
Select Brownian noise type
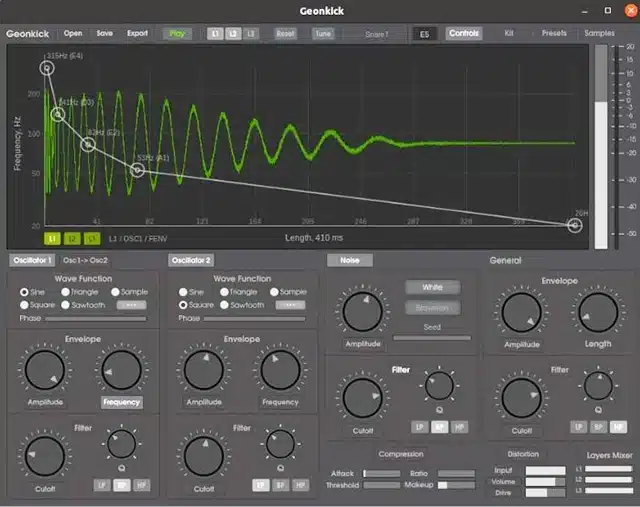(x=432, y=308)
